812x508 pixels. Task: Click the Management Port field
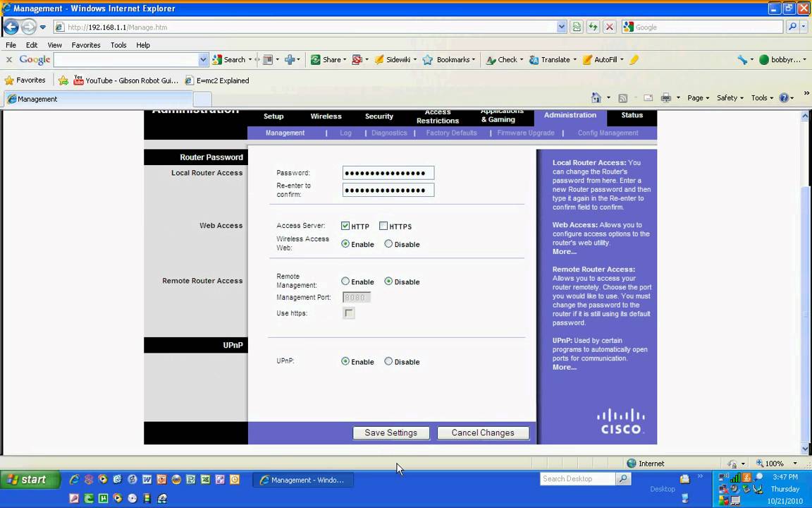tap(356, 297)
